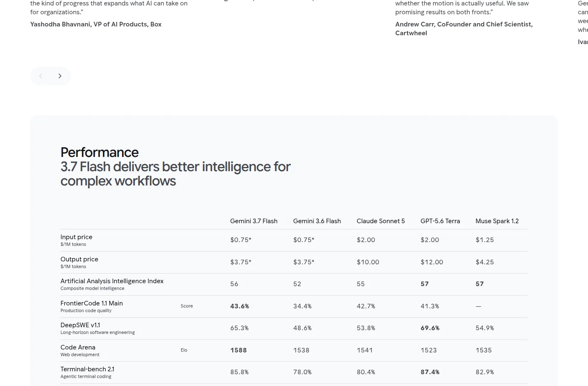This screenshot has height=386, width=588.
Task: Click Andrew Carr attribution text
Action: [464, 29]
